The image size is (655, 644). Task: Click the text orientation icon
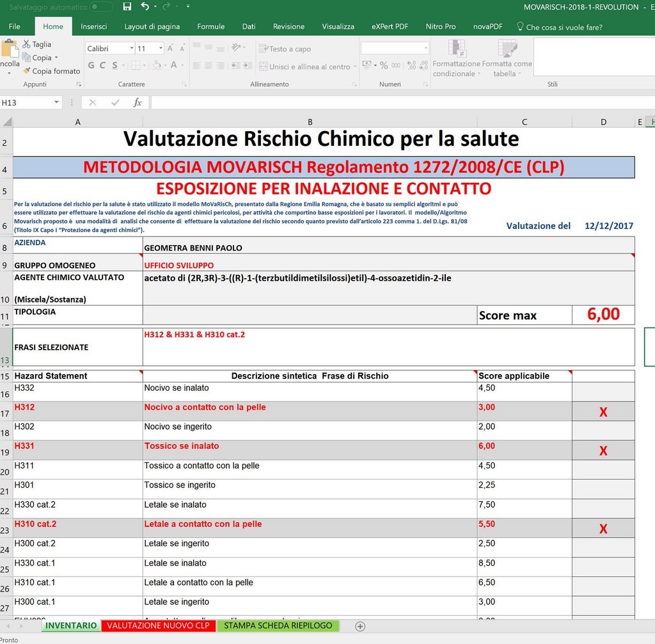[x=237, y=47]
